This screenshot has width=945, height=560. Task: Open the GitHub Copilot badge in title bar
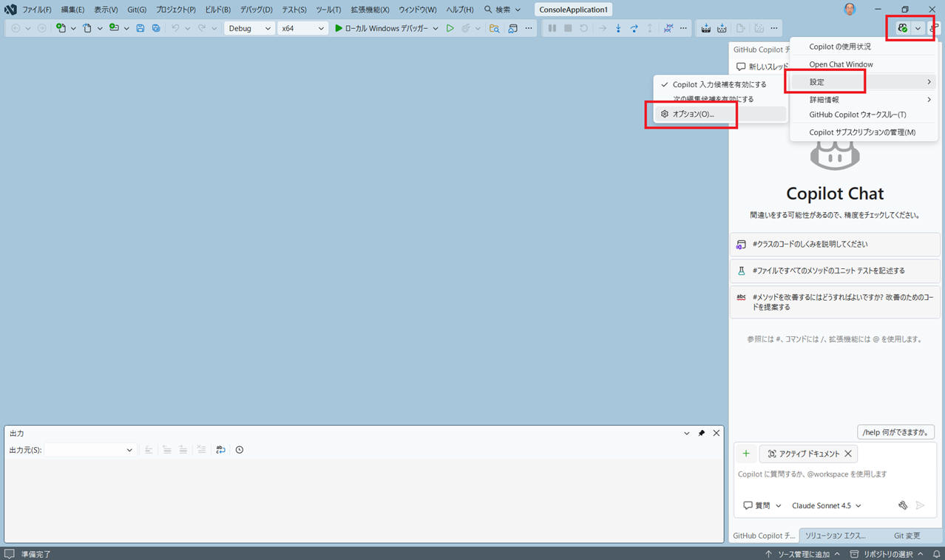904,27
